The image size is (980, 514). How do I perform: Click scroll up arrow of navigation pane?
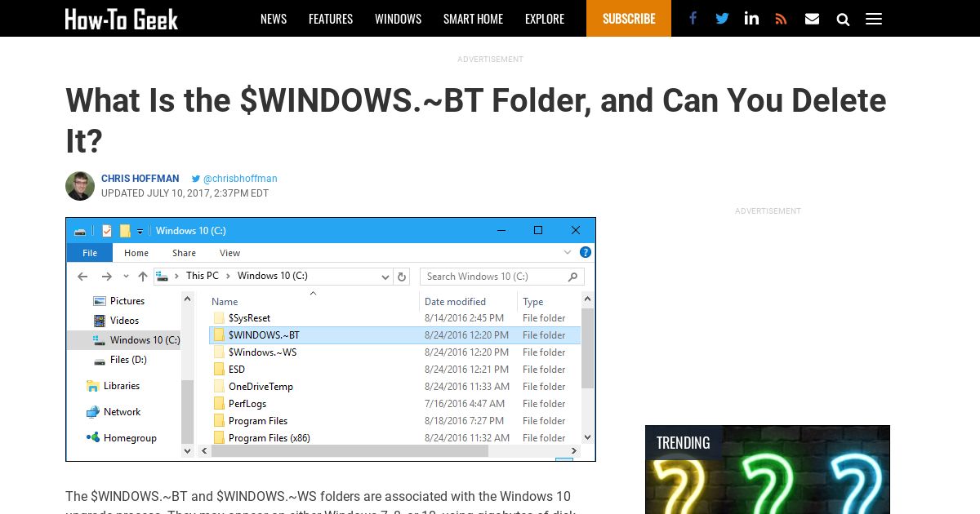(x=188, y=299)
